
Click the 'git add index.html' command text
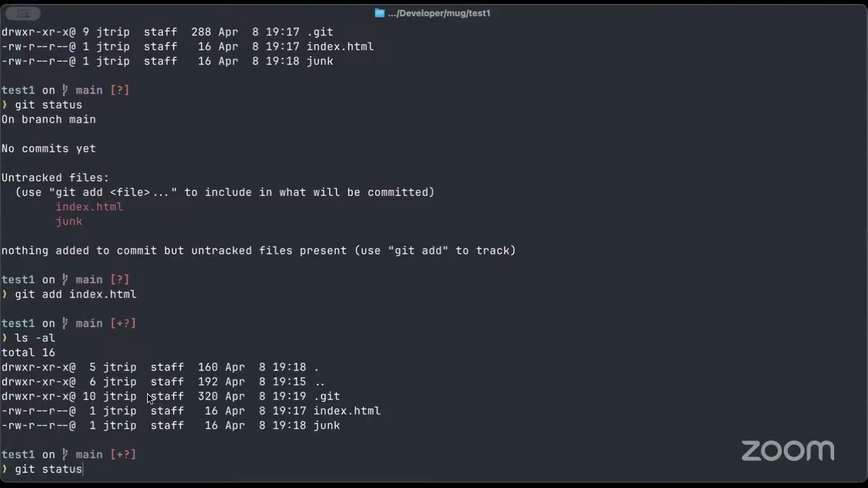tap(75, 294)
